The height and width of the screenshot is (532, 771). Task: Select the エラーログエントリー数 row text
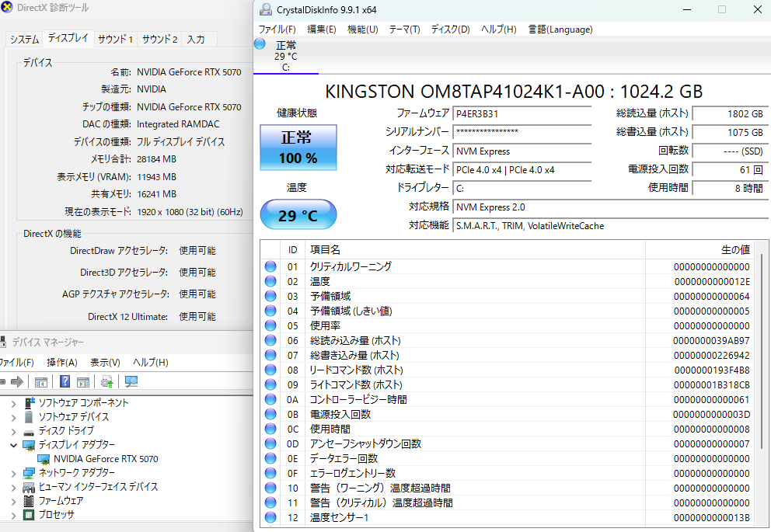tap(353, 473)
